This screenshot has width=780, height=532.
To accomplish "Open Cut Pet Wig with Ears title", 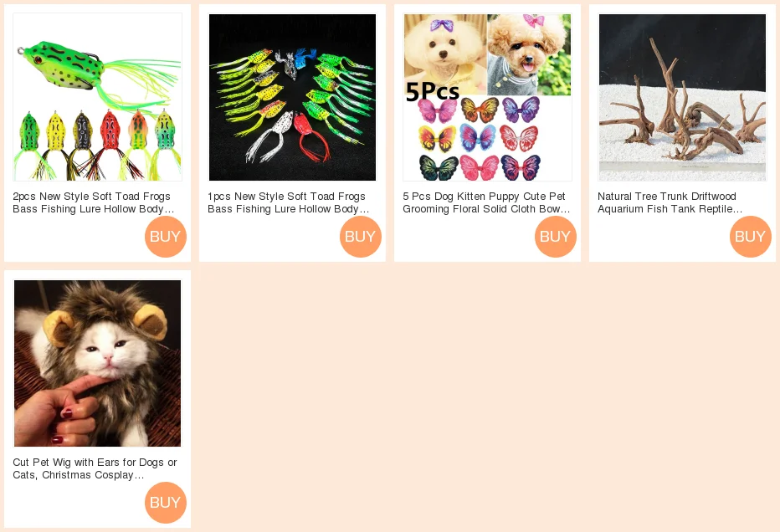I will [x=95, y=468].
